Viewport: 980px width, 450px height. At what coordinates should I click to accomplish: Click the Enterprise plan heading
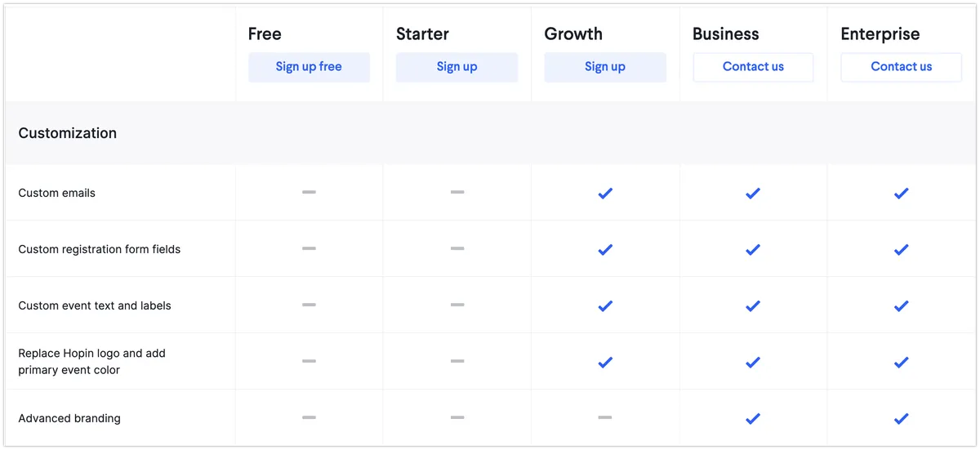(x=880, y=34)
